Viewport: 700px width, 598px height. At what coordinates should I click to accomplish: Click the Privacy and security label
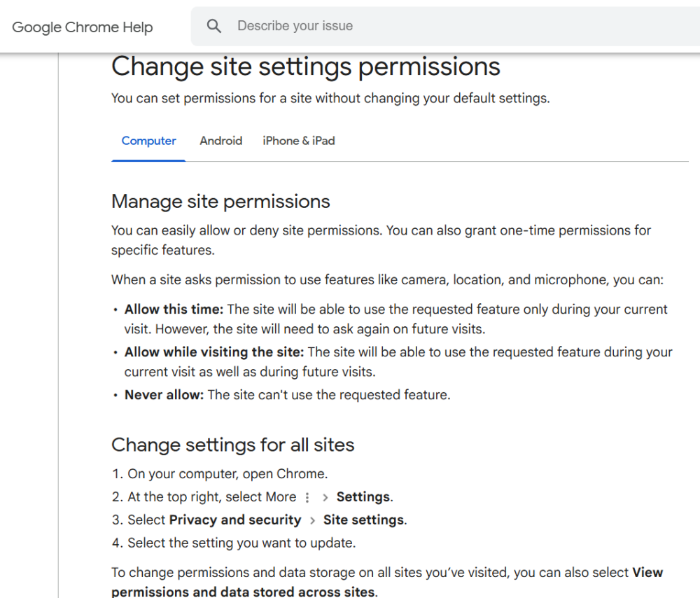tap(234, 520)
